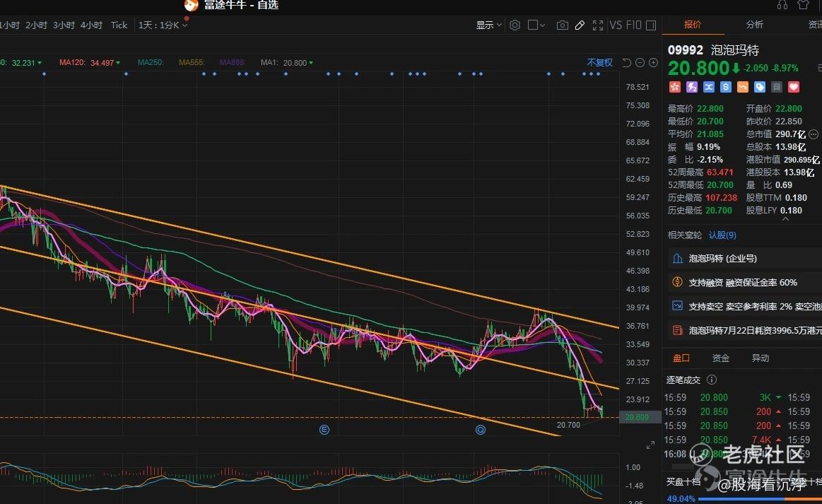The width and height of the screenshot is (822, 504).
Task: Collapse the quote details chevron
Action: 785,219
